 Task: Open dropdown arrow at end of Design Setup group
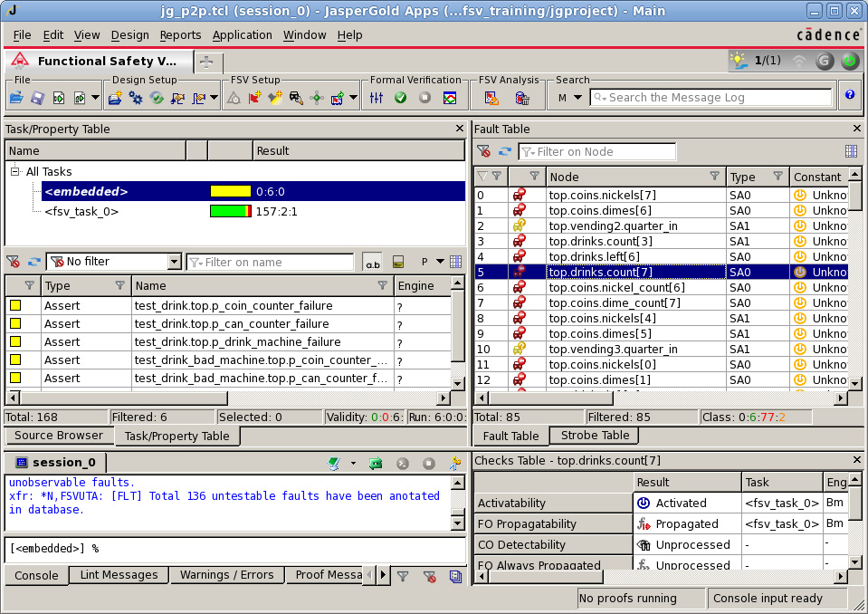pyautogui.click(x=215, y=98)
